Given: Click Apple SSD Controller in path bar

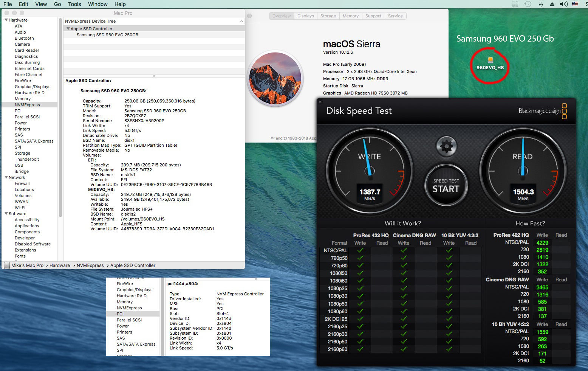Looking at the screenshot, I should click(x=133, y=265).
